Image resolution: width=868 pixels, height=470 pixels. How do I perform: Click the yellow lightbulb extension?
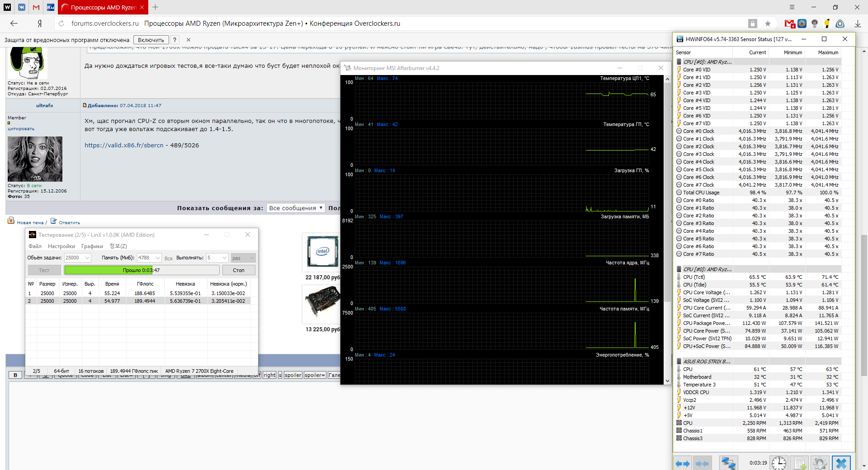tap(827, 23)
